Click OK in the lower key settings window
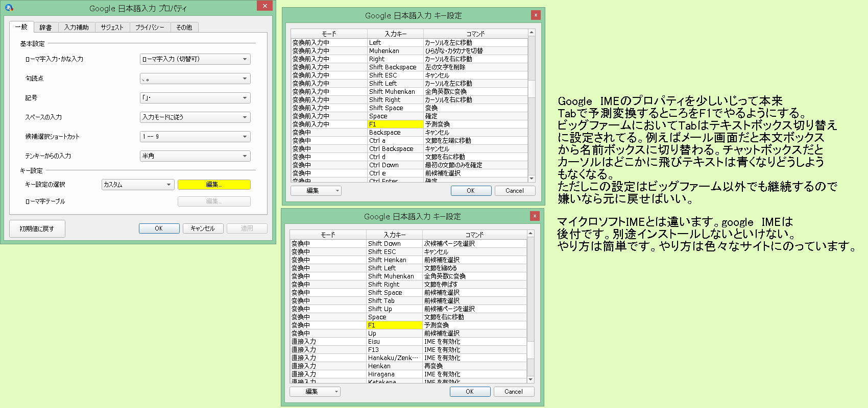This screenshot has height=408, width=868. point(470,392)
